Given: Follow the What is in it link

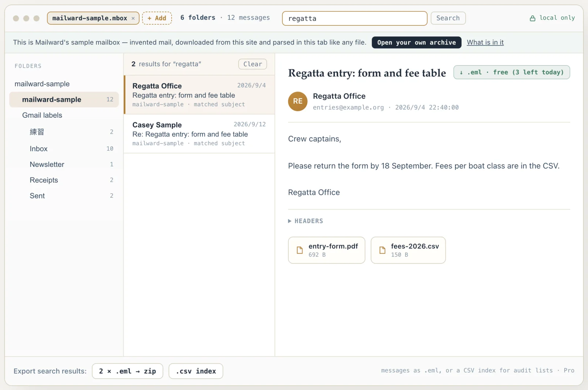Looking at the screenshot, I should tap(485, 42).
